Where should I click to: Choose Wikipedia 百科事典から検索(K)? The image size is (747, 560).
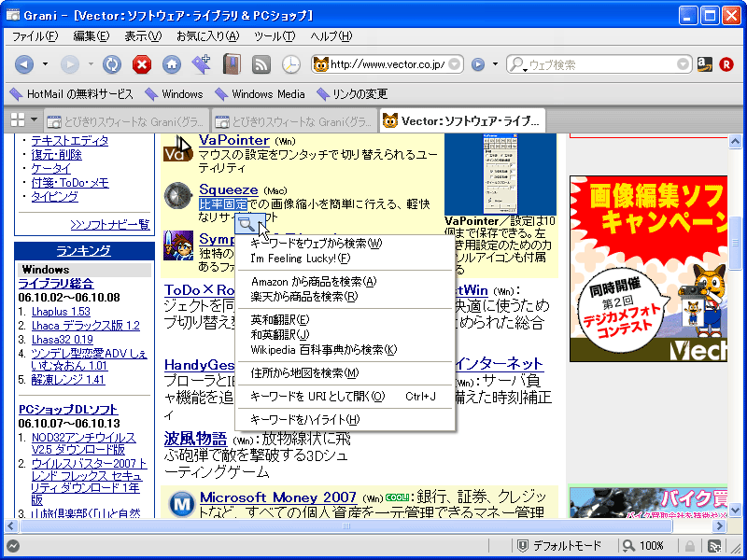(x=345, y=350)
